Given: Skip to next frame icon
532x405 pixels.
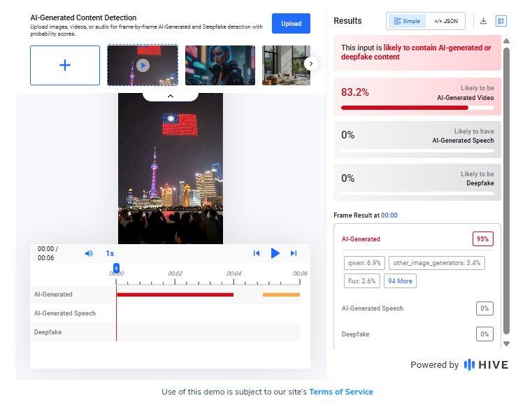Looking at the screenshot, I should [294, 253].
